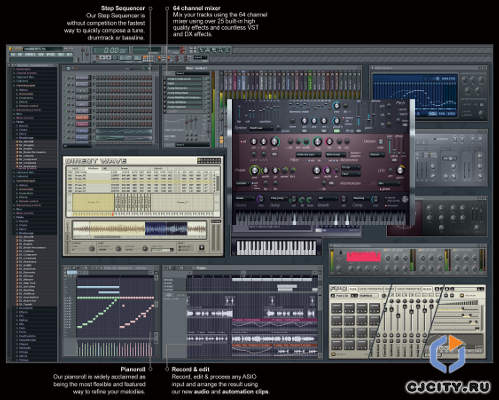
Task: Click the red record icon in top toolbar
Action: coord(182,50)
